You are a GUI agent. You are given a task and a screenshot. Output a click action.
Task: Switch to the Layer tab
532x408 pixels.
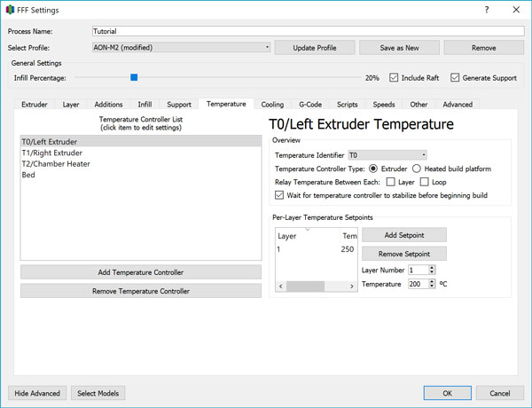(x=71, y=105)
